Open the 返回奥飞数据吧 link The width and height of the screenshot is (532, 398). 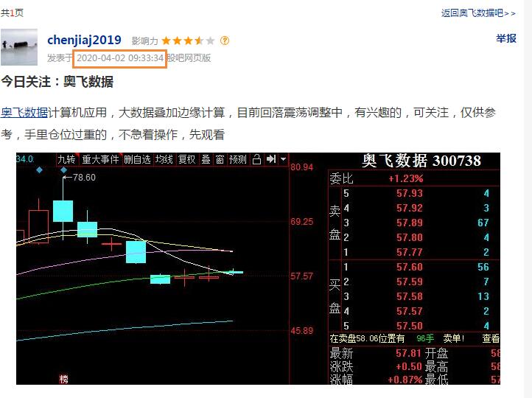tap(478, 13)
